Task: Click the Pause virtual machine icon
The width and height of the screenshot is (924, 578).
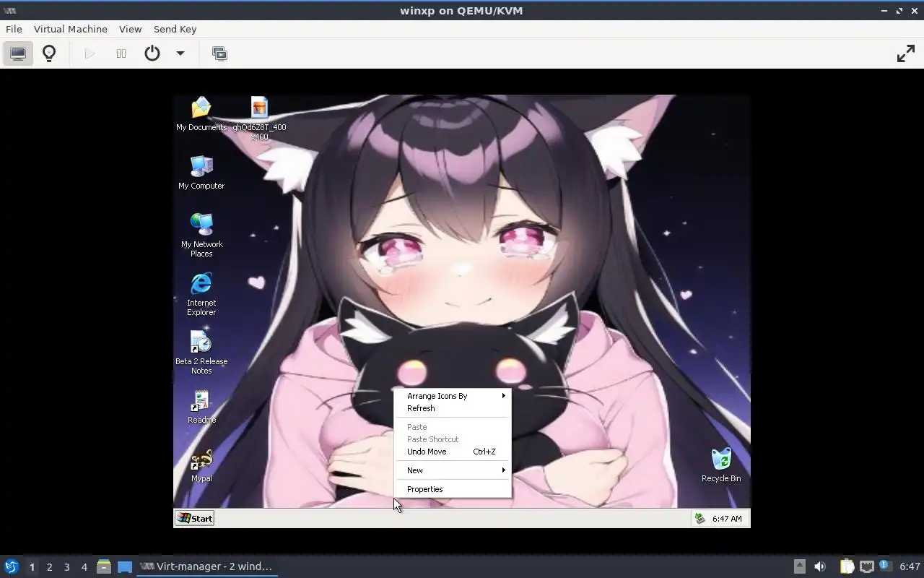Action: tap(121, 53)
